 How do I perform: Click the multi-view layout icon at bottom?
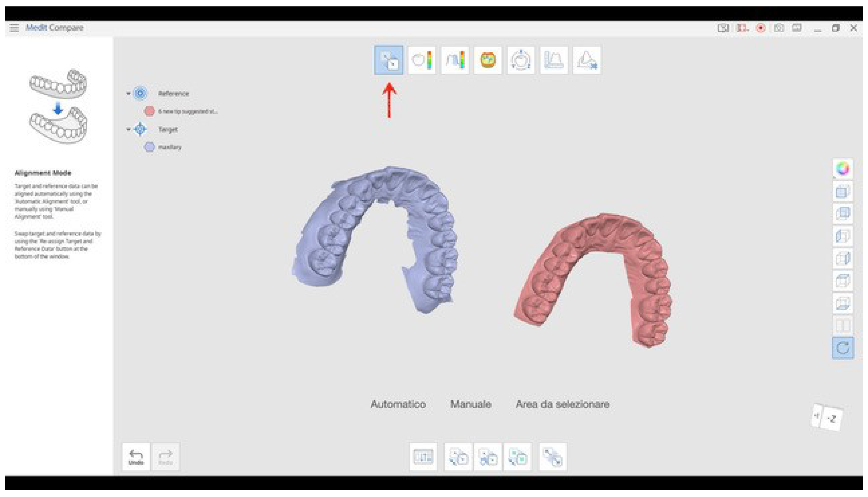423,457
